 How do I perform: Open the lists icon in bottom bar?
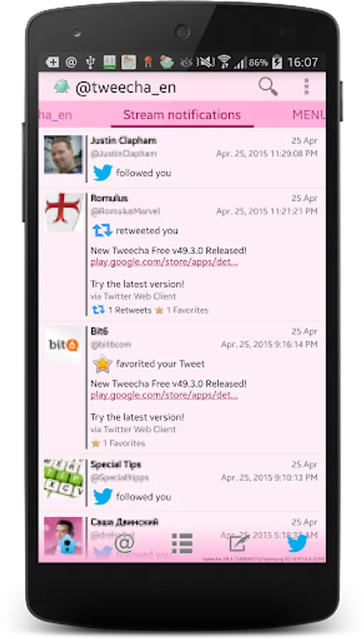182,543
